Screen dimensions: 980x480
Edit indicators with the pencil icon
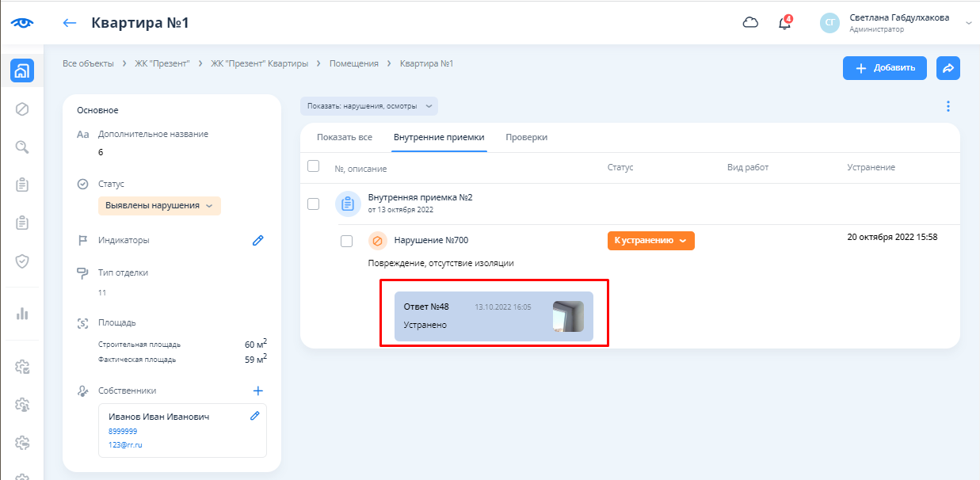coord(257,240)
